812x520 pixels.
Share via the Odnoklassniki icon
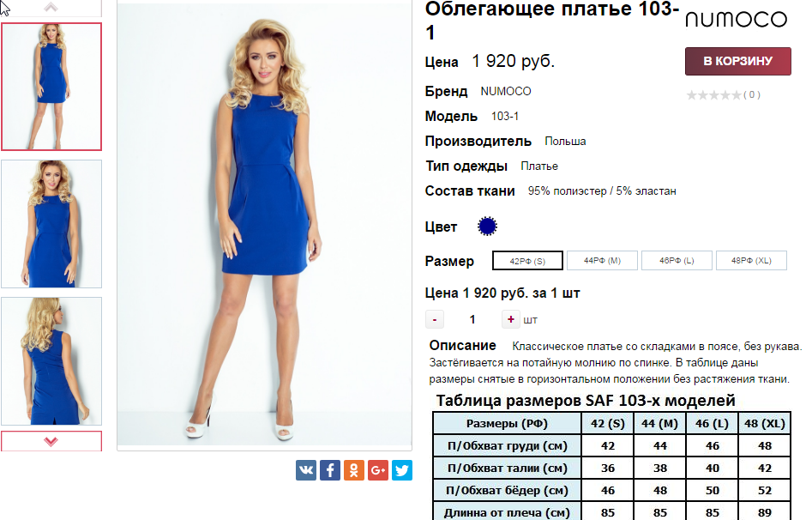(x=354, y=470)
